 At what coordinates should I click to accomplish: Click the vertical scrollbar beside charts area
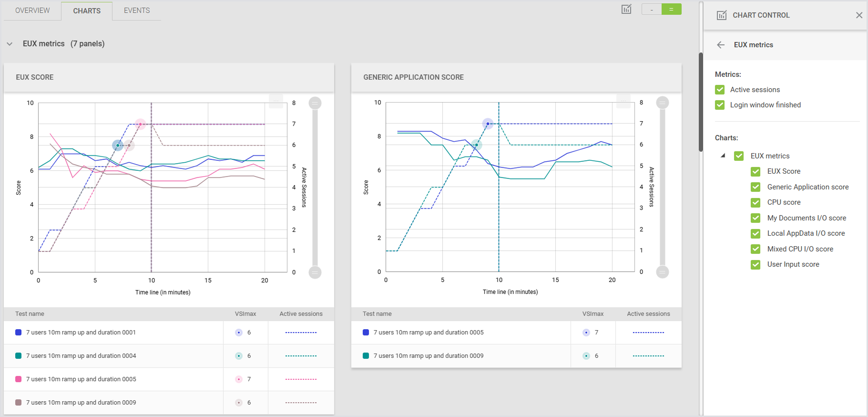coord(701,103)
